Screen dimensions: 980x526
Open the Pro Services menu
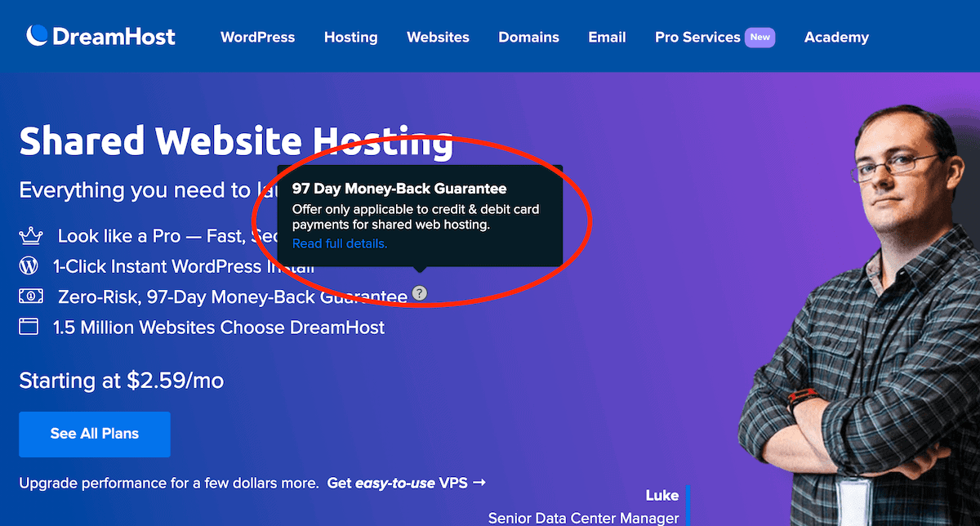(697, 37)
